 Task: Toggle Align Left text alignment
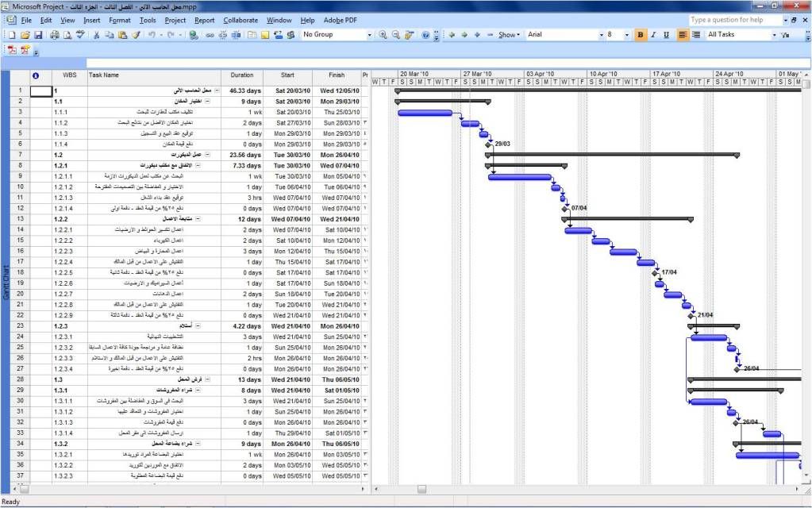pos(683,35)
